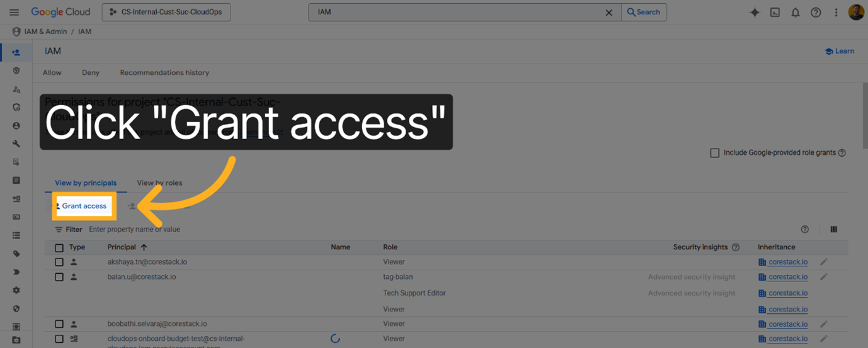This screenshot has width=868, height=348.
Task: Open the Settings gear icon in sidebar
Action: point(16,290)
